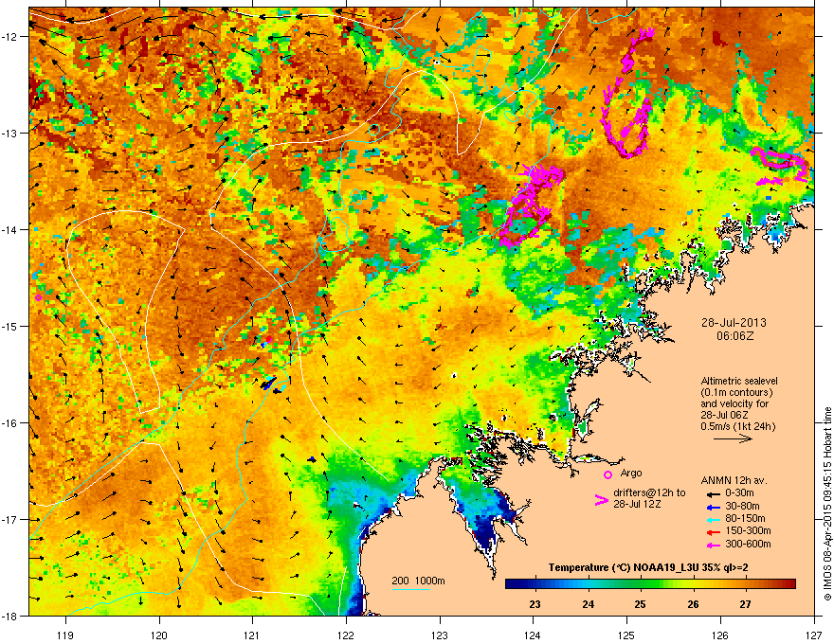Click the Argo legend label

[x=631, y=473]
